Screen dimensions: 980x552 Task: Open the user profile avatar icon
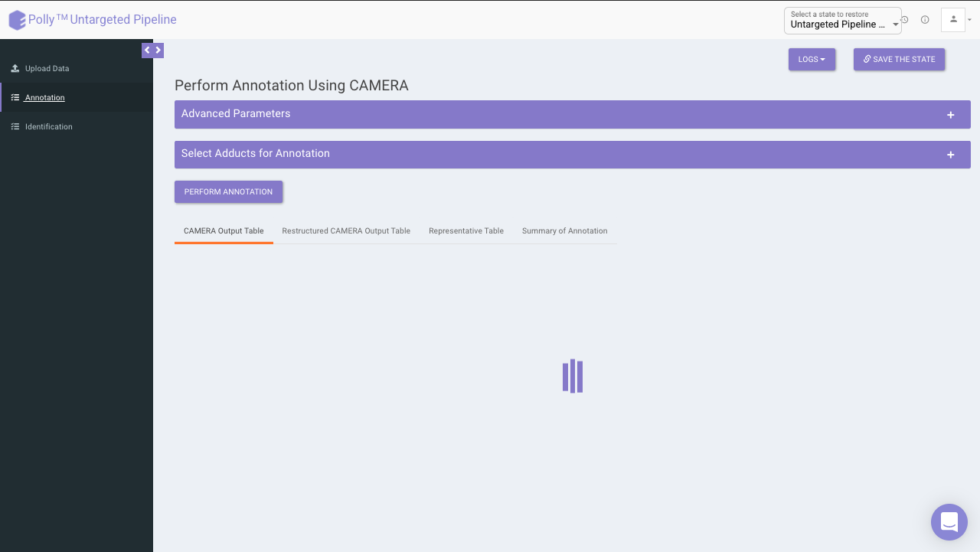(953, 20)
